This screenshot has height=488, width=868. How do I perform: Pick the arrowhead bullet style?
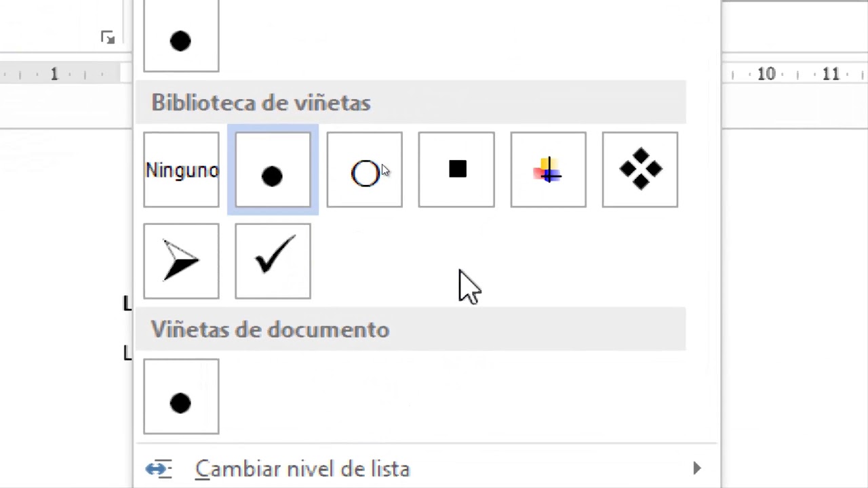point(181,261)
